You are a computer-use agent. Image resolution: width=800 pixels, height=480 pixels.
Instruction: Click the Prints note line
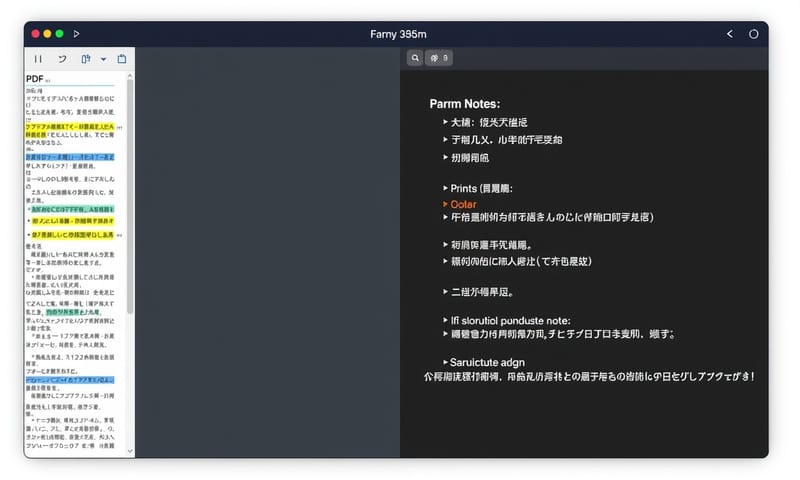tap(481, 189)
